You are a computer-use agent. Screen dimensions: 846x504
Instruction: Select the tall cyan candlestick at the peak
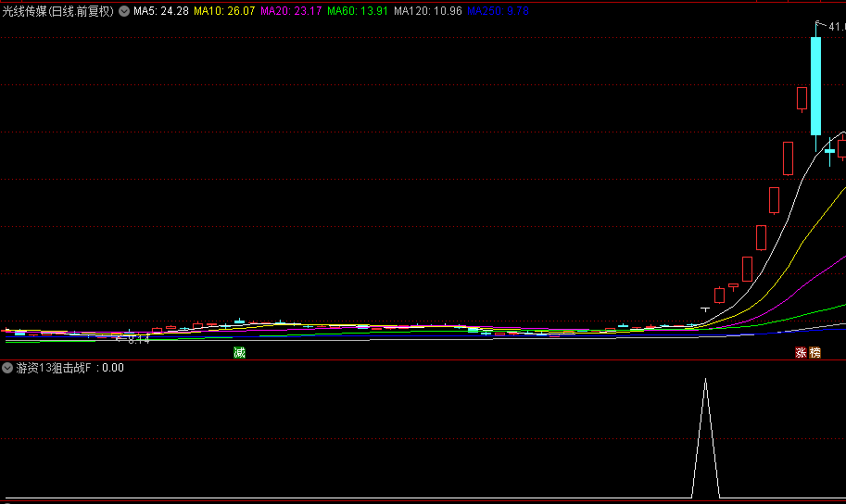pyautogui.click(x=815, y=86)
